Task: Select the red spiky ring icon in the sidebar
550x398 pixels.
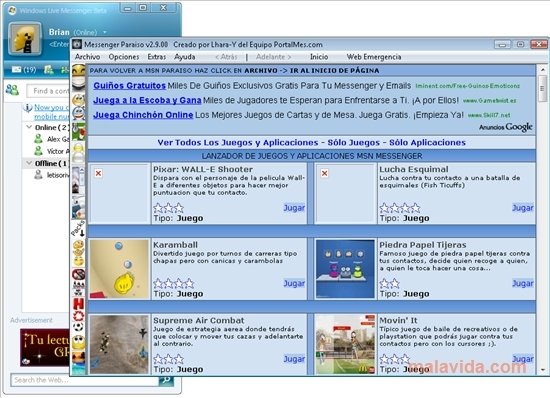Action: [79, 316]
